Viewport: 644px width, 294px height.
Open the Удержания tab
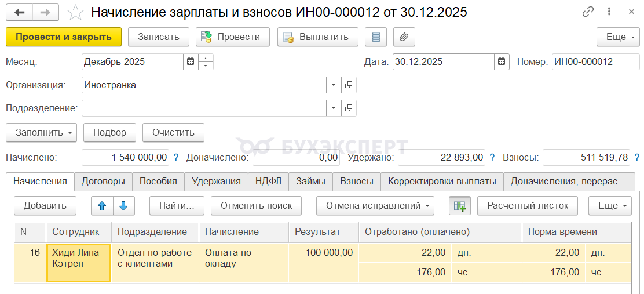pos(216,182)
